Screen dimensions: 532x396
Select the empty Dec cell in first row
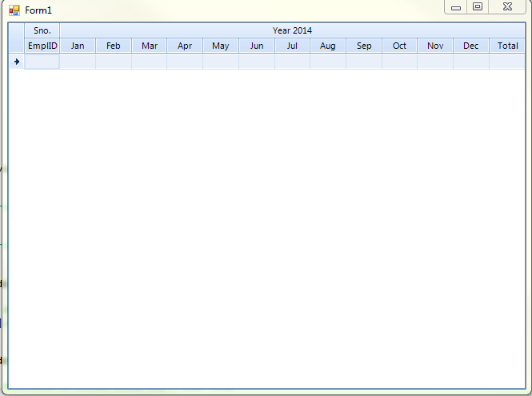[x=471, y=62]
